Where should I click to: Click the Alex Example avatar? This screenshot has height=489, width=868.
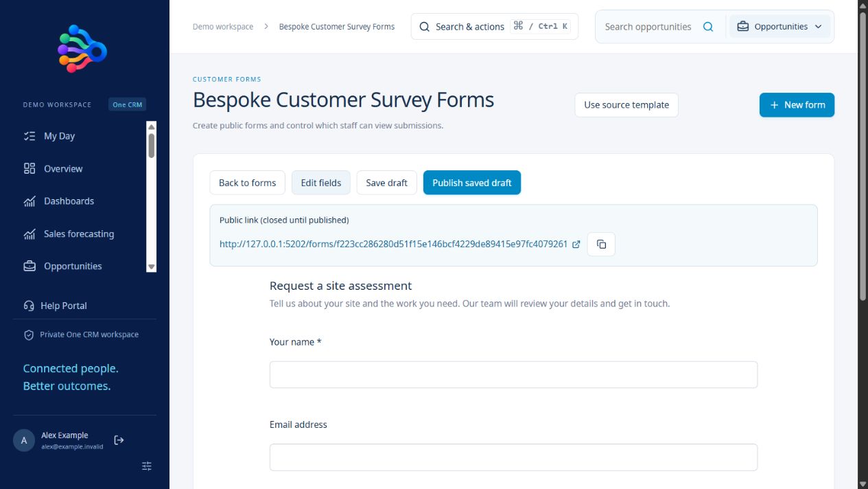click(24, 441)
